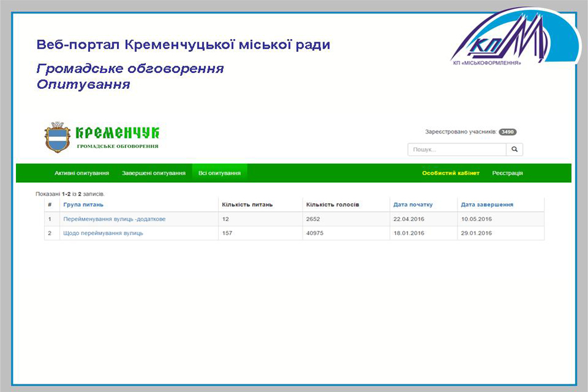
Task: Click the Kremenchuk coat of arms emblem
Action: 57,138
